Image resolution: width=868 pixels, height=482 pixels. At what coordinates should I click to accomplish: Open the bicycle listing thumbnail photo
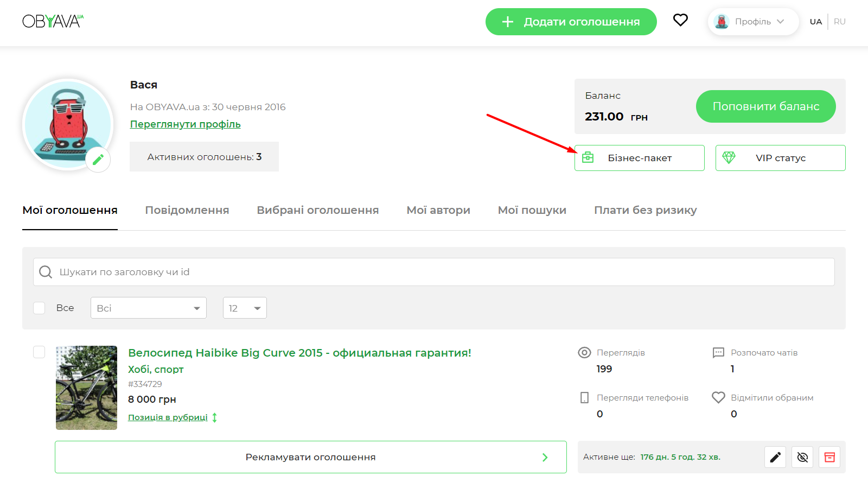86,388
